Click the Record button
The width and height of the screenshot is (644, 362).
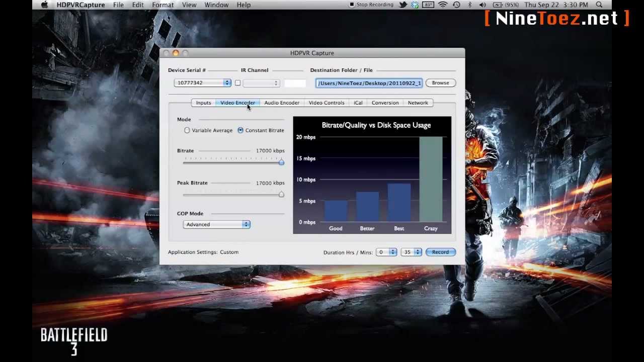pos(440,252)
